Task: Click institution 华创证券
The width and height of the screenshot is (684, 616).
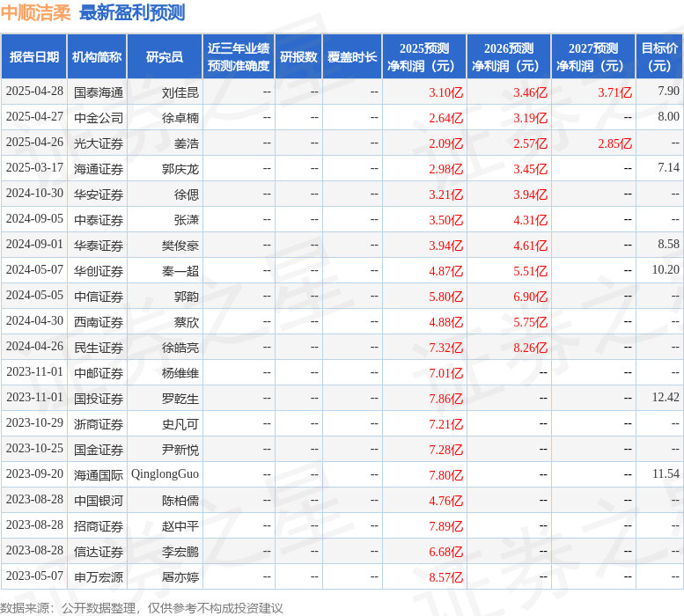Action: point(99,271)
